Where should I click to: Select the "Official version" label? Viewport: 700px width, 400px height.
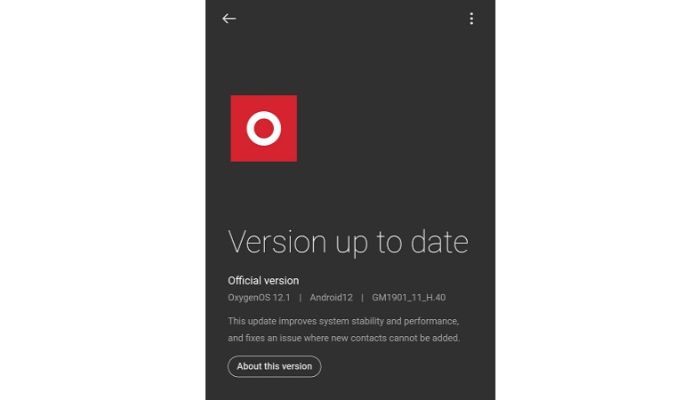[x=263, y=280]
